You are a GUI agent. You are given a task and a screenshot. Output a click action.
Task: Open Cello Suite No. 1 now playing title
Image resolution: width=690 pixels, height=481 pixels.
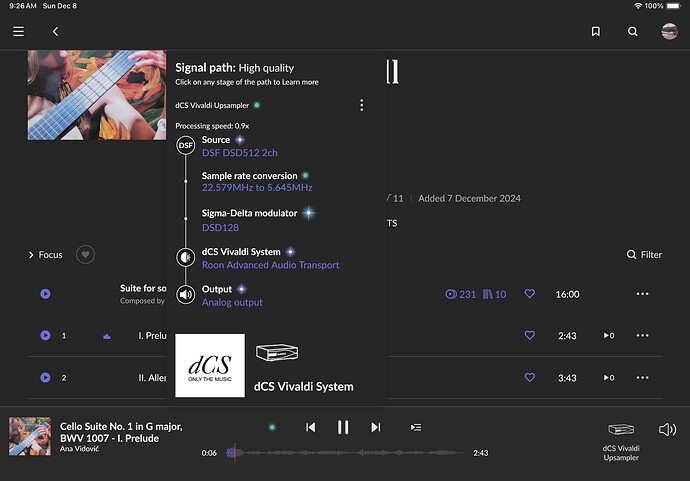[x=121, y=432]
